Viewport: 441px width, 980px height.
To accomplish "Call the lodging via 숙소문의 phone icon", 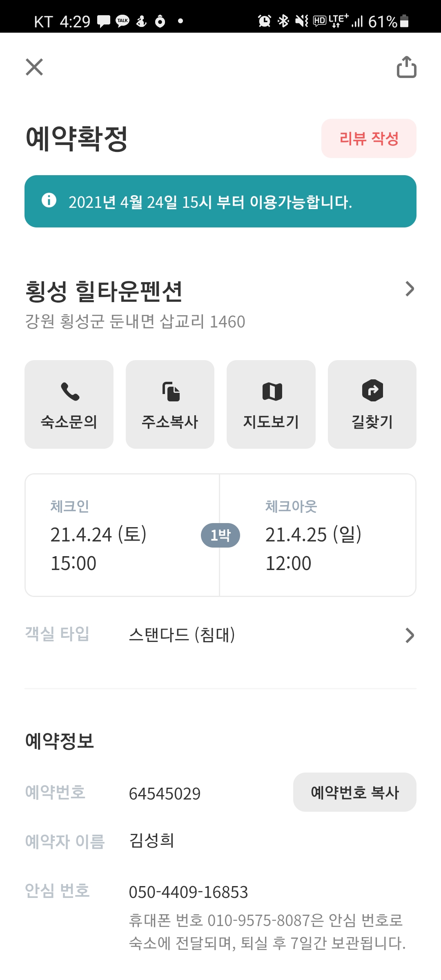I will tap(69, 391).
